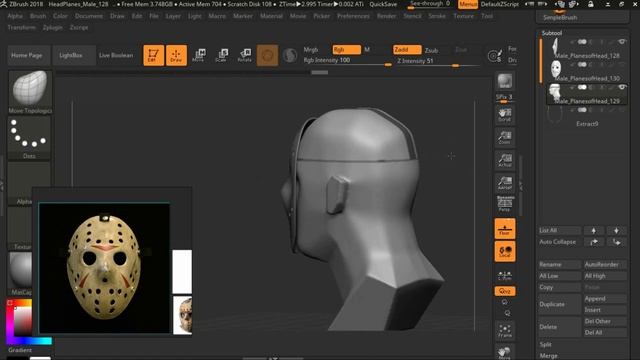Viewport: 640px width, 360px height.
Task: Toggle visibility eye of Male_PlanesofHead_129
Action: [x=622, y=87]
